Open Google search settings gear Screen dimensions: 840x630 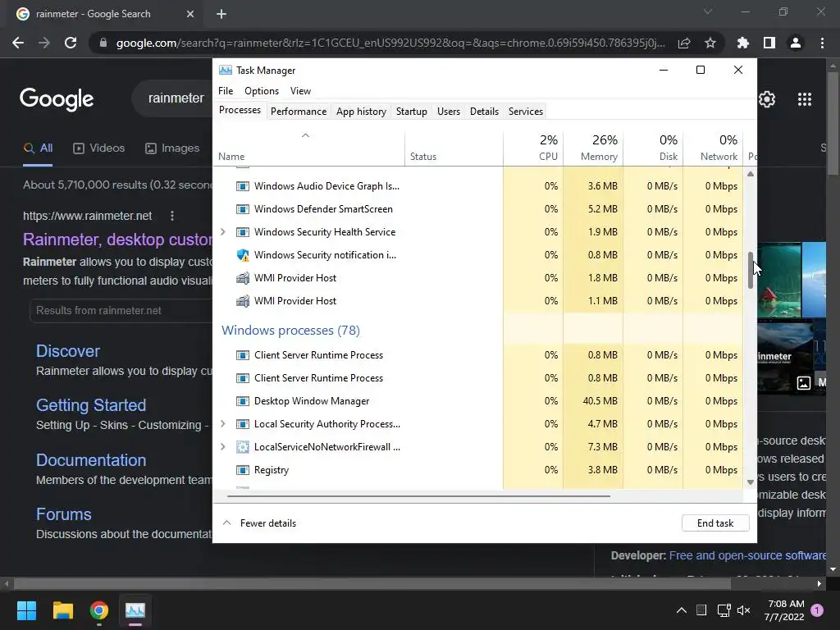[x=767, y=99]
